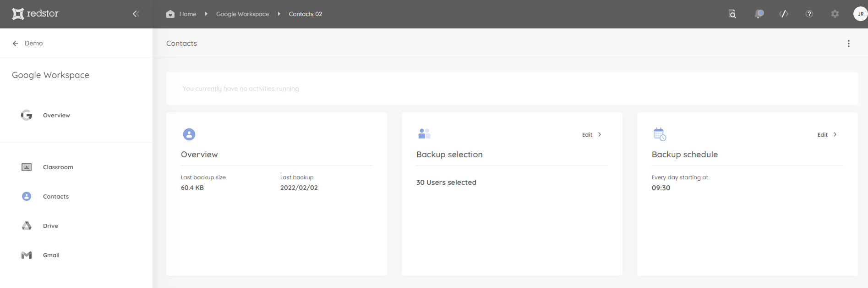The height and width of the screenshot is (288, 868).
Task: Go to Home breadcrumb link
Action: pos(188,14)
